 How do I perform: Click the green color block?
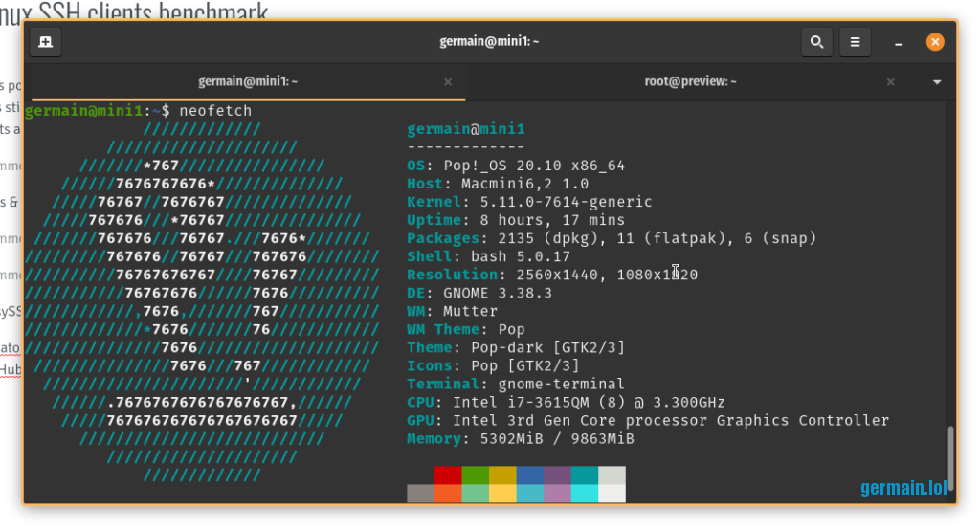click(476, 475)
